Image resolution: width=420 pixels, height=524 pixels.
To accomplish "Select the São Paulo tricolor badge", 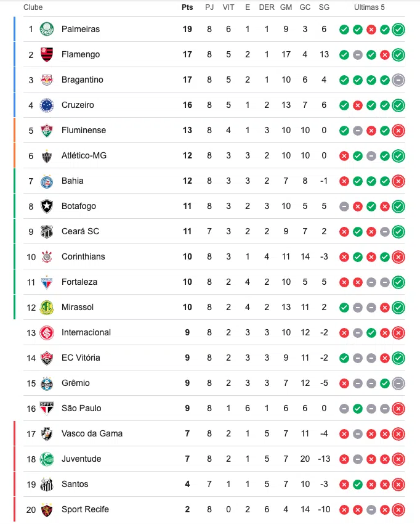I will point(48,408).
